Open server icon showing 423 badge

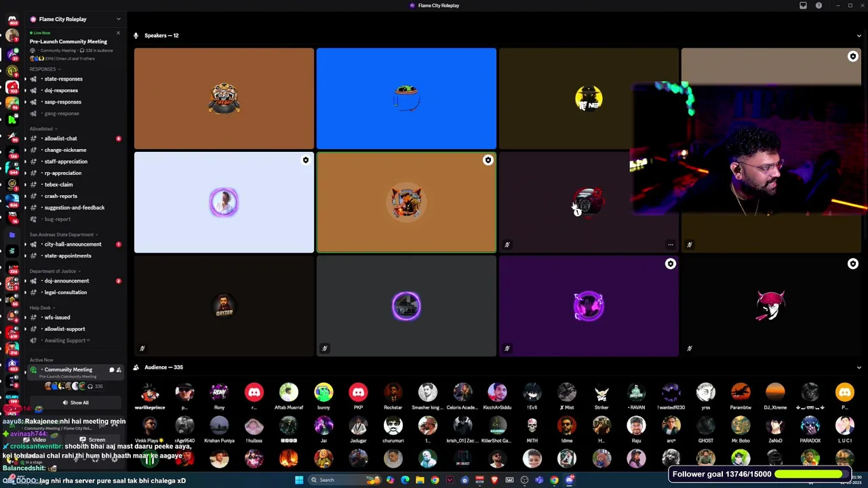coord(12,365)
